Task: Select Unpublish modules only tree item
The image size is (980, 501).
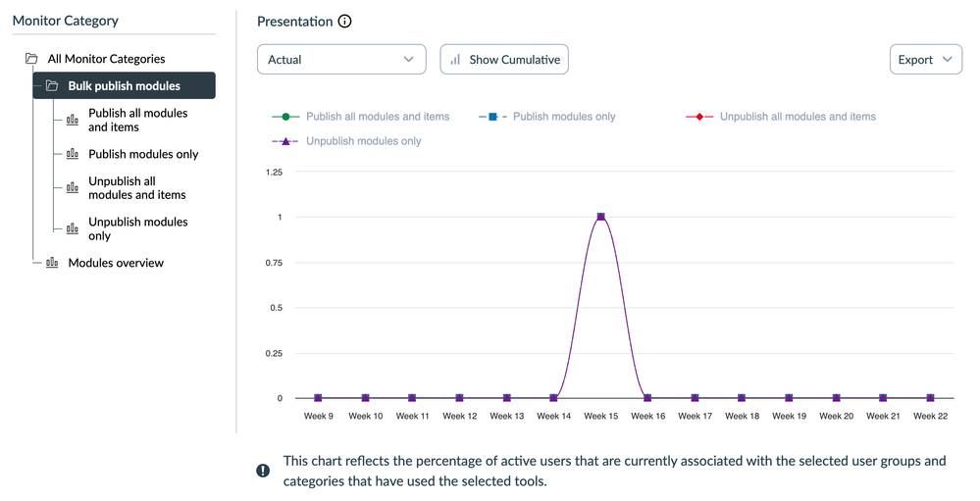Action: (137, 228)
